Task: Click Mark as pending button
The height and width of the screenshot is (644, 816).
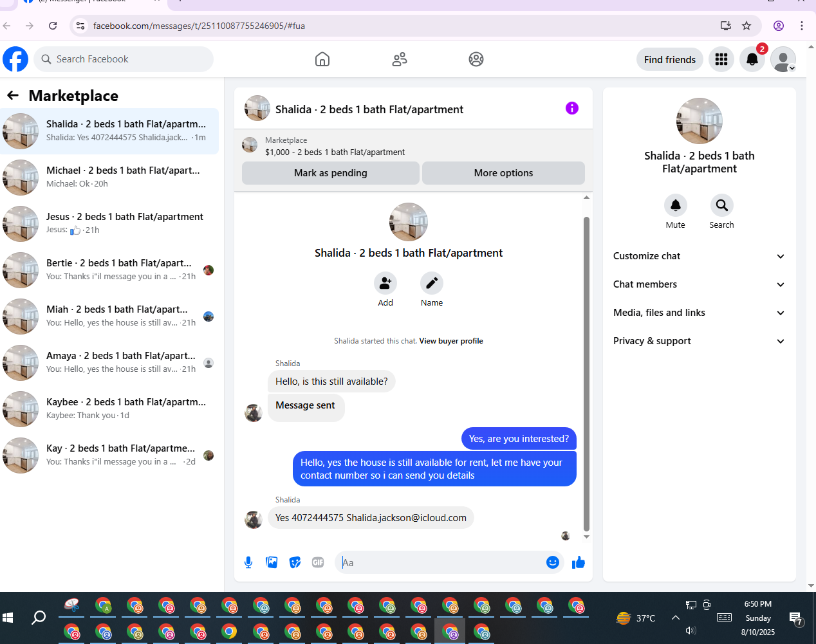Action: point(331,173)
